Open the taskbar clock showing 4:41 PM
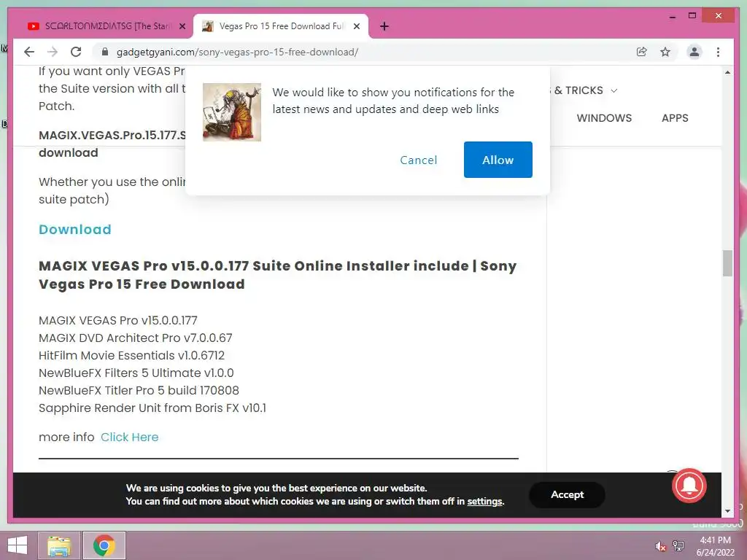 pyautogui.click(x=715, y=546)
